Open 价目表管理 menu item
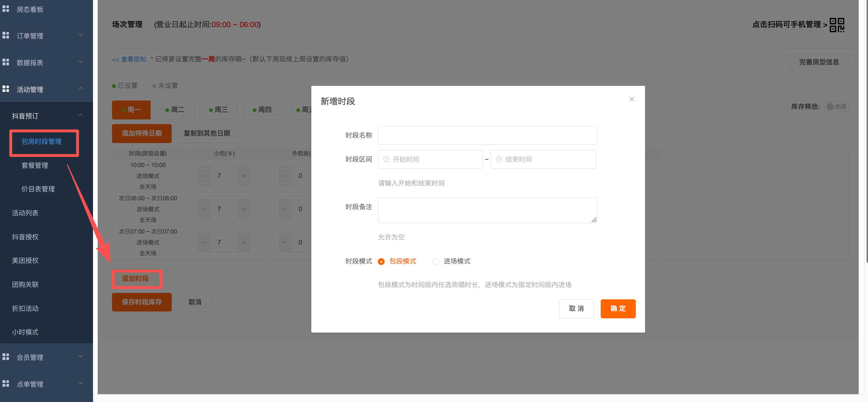The height and width of the screenshot is (402, 868). (x=38, y=189)
